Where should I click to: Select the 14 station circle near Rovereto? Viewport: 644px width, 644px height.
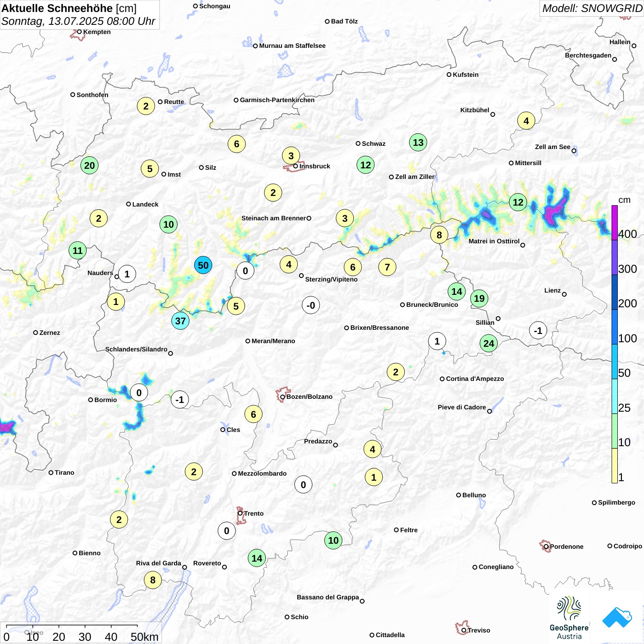coord(257,558)
